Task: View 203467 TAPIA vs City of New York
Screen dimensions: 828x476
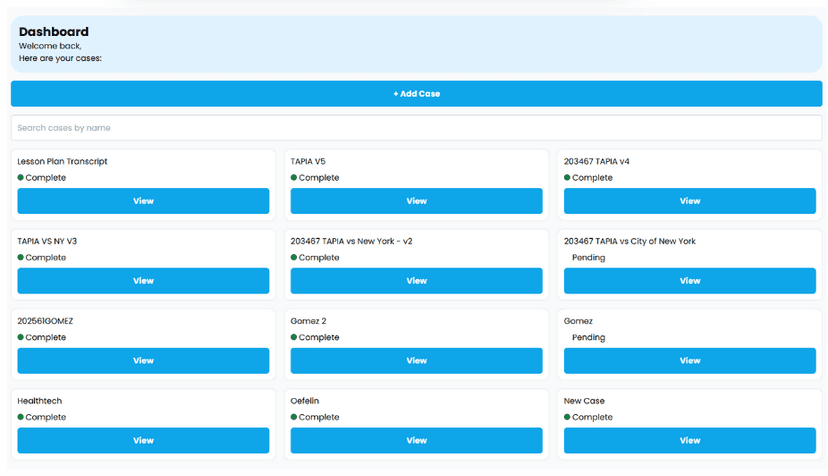Action: (690, 281)
